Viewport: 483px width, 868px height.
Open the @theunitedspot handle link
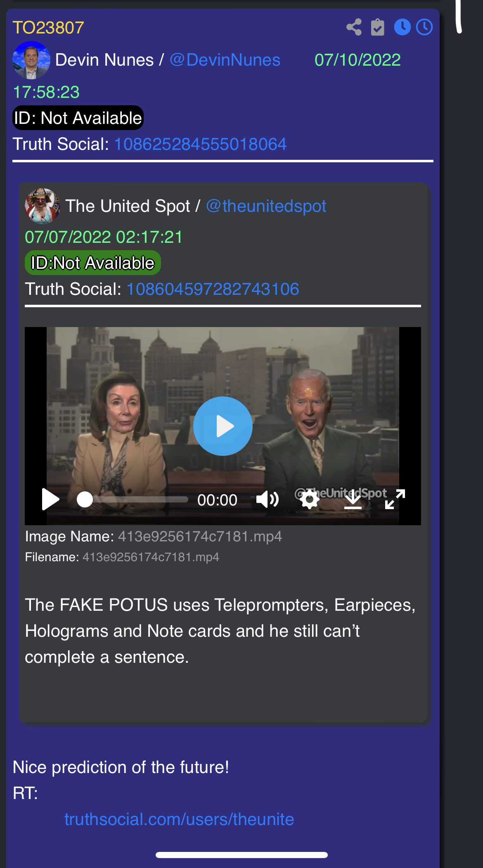click(x=266, y=206)
